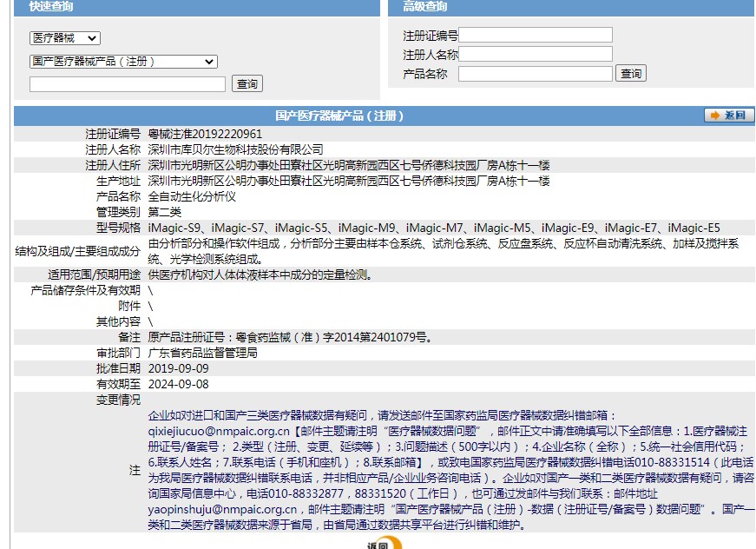
Task: Click model list starting with iMagic-S9
Action: click(x=434, y=228)
